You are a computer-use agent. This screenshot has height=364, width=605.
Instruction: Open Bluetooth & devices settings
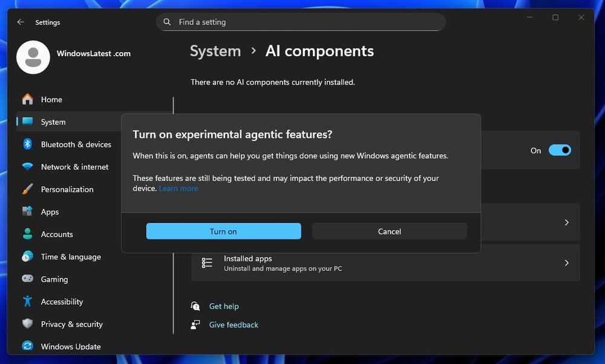(x=76, y=144)
